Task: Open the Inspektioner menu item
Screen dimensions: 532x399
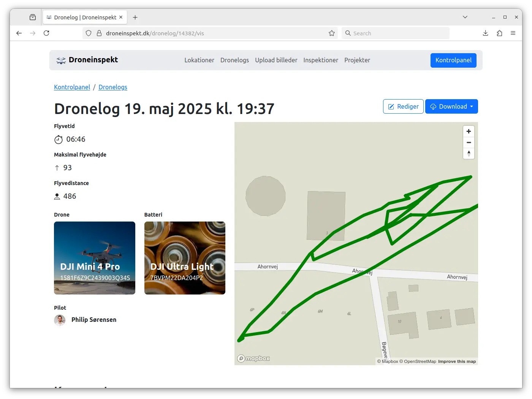Action: [321, 60]
